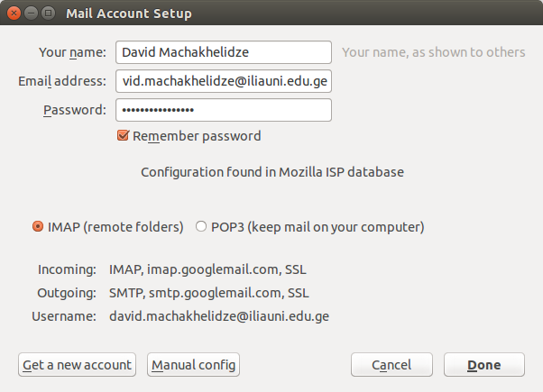Click the Get a new account button
This screenshot has width=543, height=392.
pyautogui.click(x=77, y=365)
